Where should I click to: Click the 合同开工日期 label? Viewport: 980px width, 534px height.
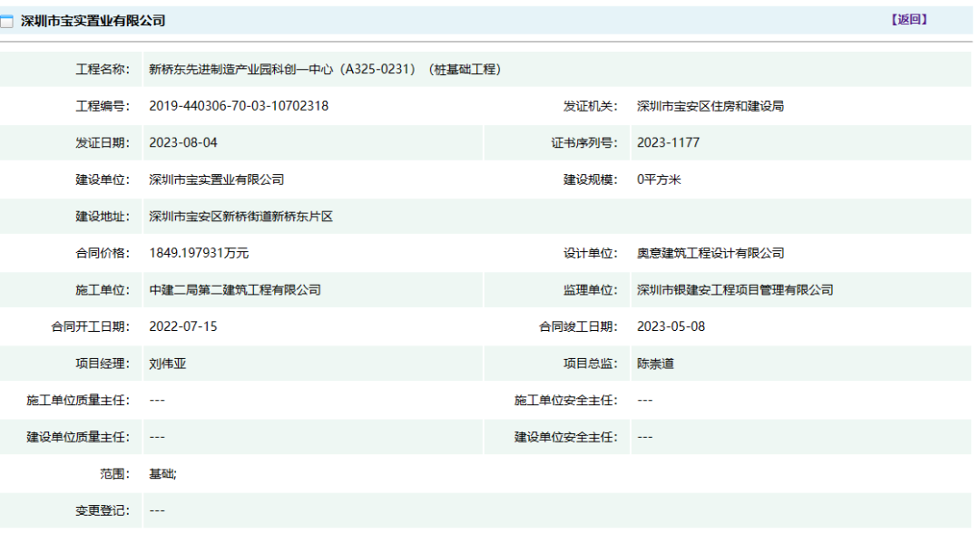(x=90, y=326)
